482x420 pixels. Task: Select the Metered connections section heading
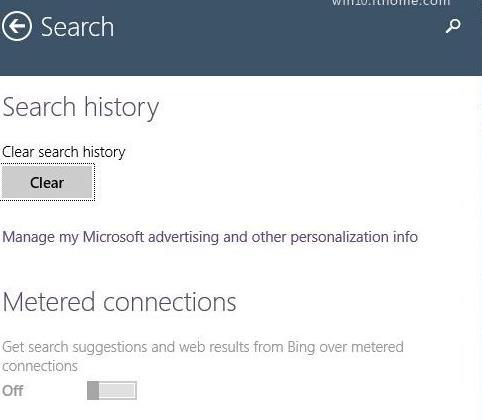tap(119, 302)
